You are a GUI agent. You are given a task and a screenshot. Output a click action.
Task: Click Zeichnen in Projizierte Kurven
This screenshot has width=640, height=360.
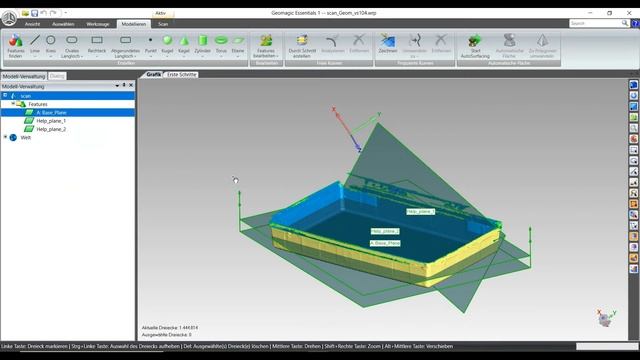pos(388,43)
